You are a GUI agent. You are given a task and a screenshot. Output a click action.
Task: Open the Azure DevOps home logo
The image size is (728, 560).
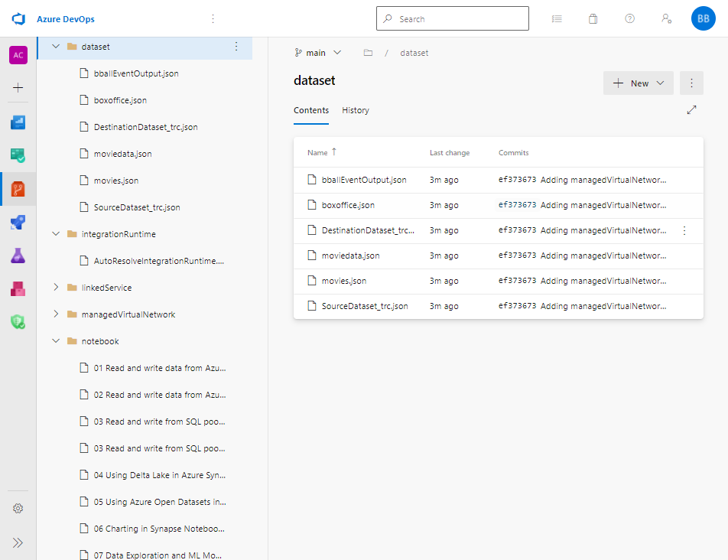pos(18,19)
